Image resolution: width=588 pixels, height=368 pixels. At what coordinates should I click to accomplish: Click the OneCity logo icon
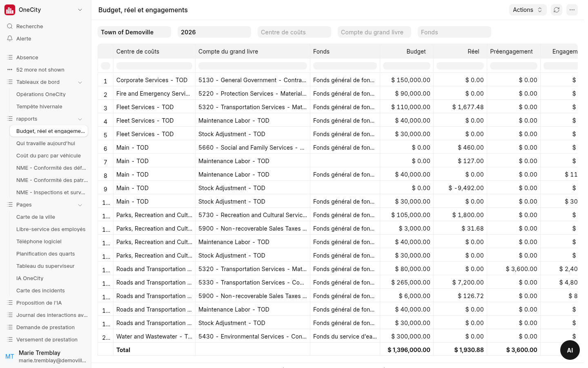coord(10,10)
